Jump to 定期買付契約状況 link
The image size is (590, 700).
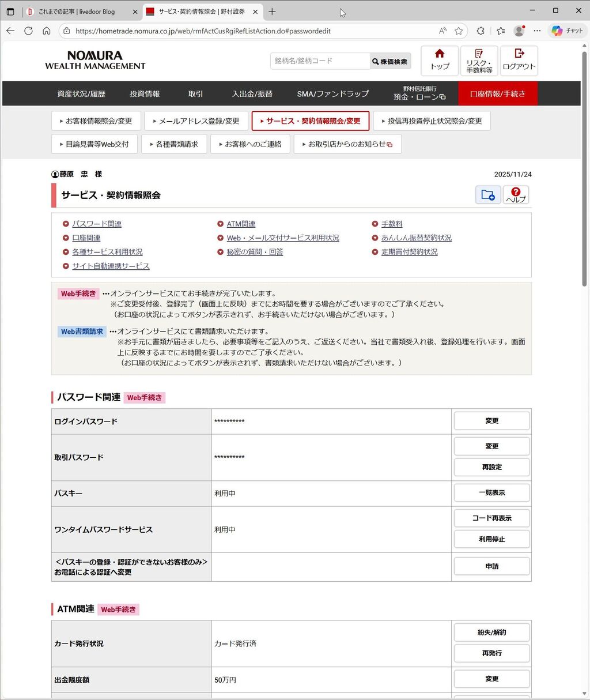[410, 252]
